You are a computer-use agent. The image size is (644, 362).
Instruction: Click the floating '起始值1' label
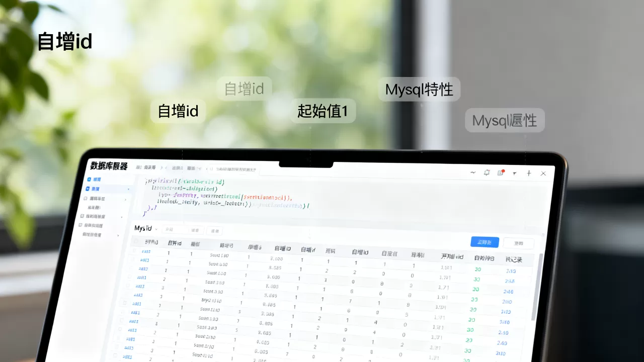tap(323, 111)
